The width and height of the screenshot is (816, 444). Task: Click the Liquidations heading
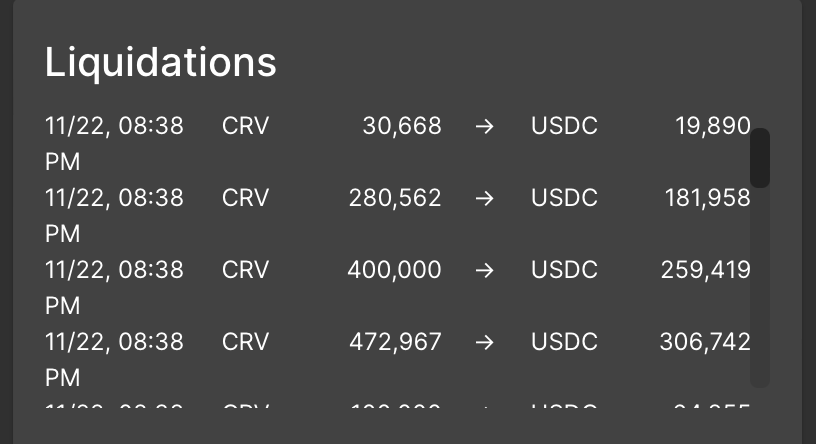160,62
